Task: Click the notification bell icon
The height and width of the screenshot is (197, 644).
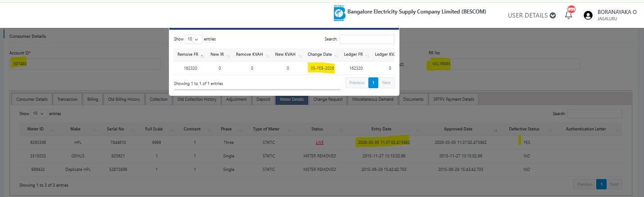Action: [x=568, y=15]
